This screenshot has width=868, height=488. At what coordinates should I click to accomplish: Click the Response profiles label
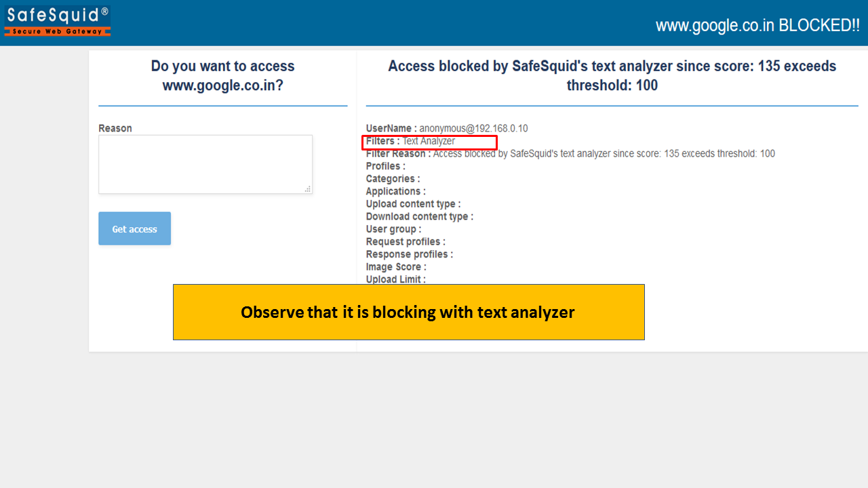tap(410, 254)
